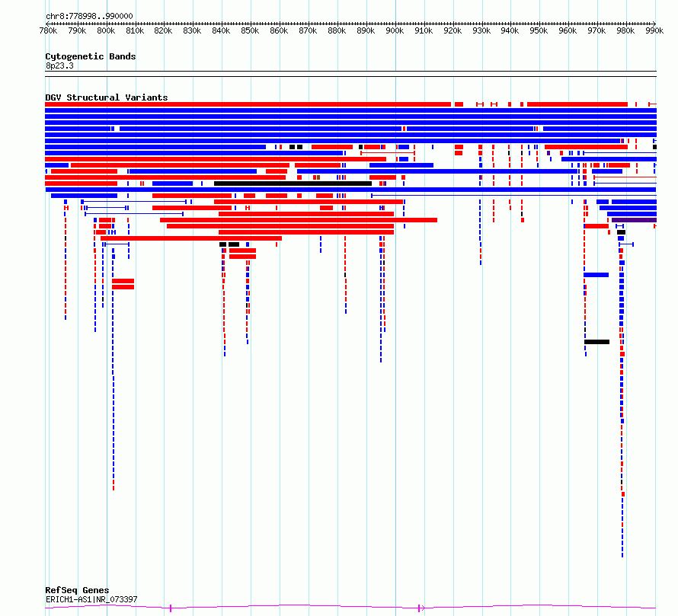Click the 840k ruler label
This screenshot has height=616, width=678.
(221, 30)
